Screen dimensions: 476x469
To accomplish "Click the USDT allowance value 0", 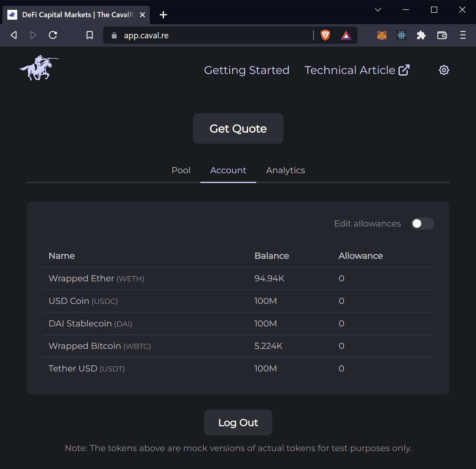I will [341, 369].
